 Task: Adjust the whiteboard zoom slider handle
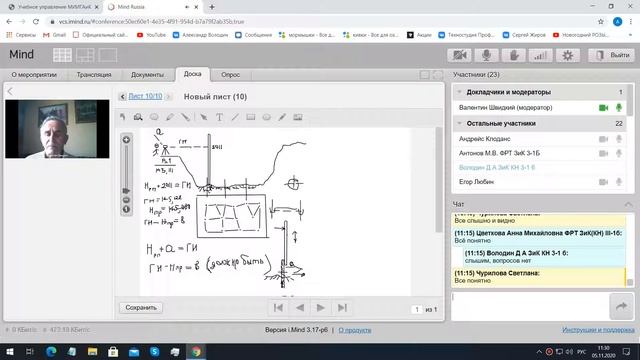[126, 191]
